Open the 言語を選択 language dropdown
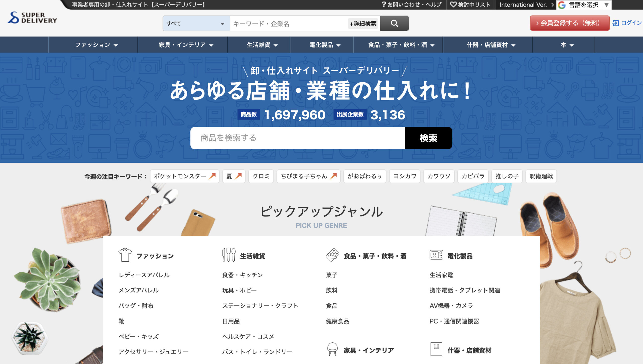 tap(584, 5)
